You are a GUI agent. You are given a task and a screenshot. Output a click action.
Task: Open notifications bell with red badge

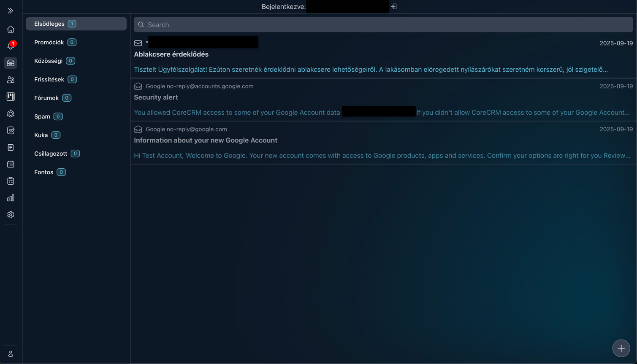click(11, 46)
